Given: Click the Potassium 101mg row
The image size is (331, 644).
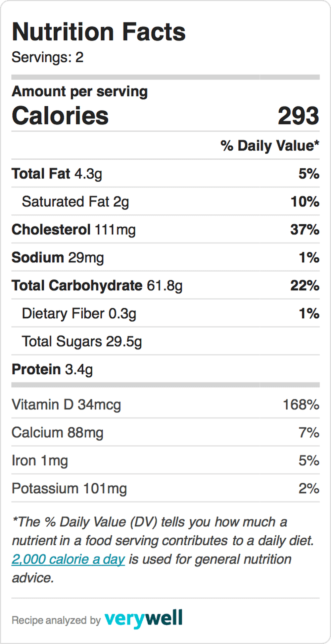Looking at the screenshot, I should pos(165,488).
